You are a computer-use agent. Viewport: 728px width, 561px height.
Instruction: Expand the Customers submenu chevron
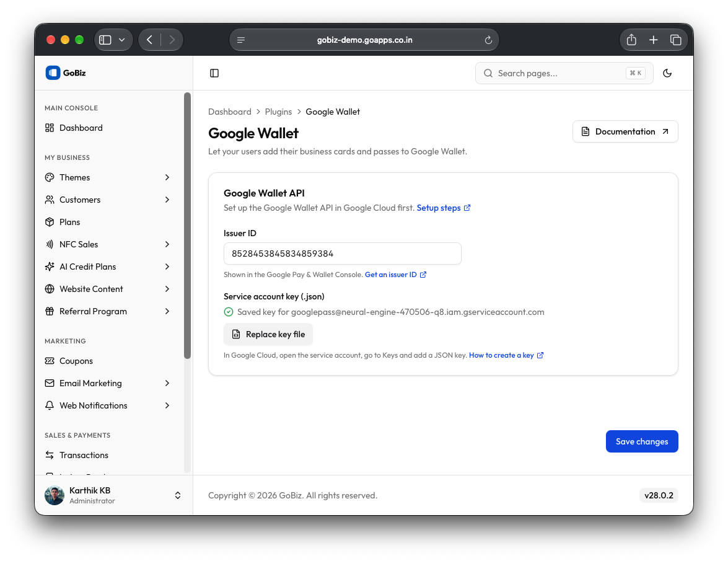click(167, 200)
